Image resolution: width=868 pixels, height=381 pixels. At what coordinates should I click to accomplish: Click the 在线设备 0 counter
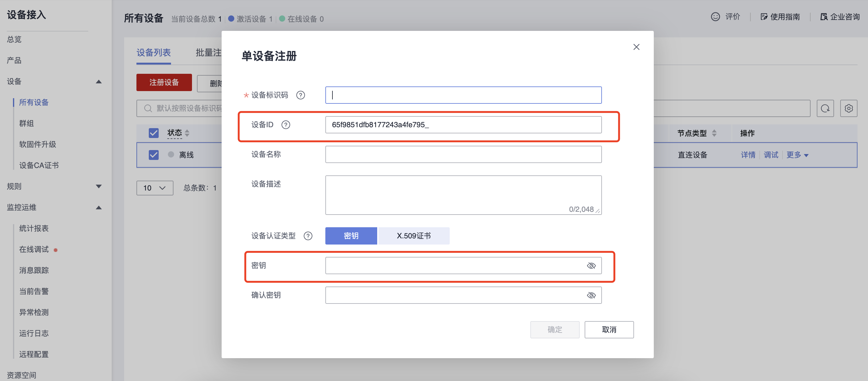pos(302,19)
